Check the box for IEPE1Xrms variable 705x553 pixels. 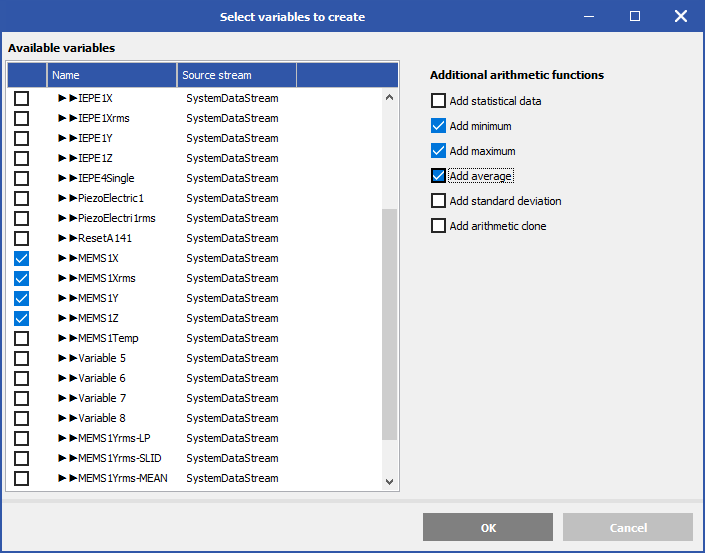[x=21, y=118]
